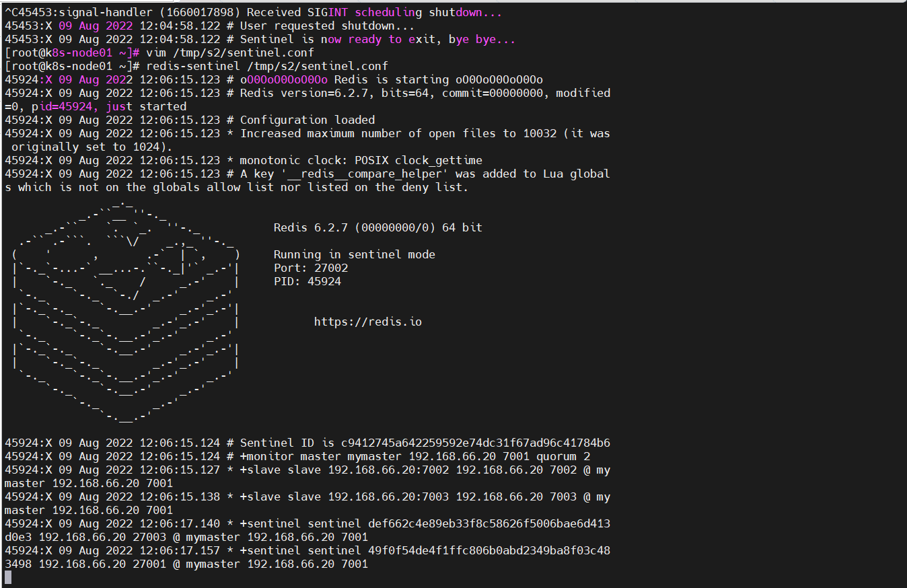Click the 'Running in sentinel mode' text
Screen dimensions: 907x588
click(x=355, y=254)
